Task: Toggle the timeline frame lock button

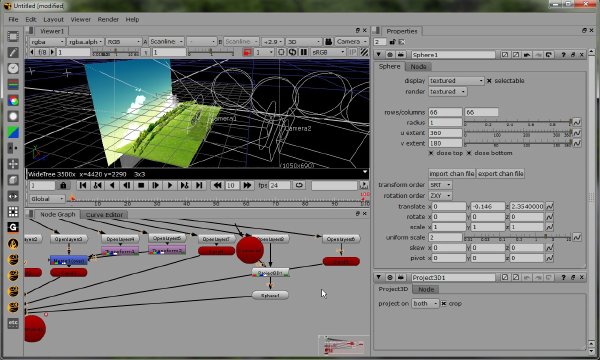Action: 63,186
